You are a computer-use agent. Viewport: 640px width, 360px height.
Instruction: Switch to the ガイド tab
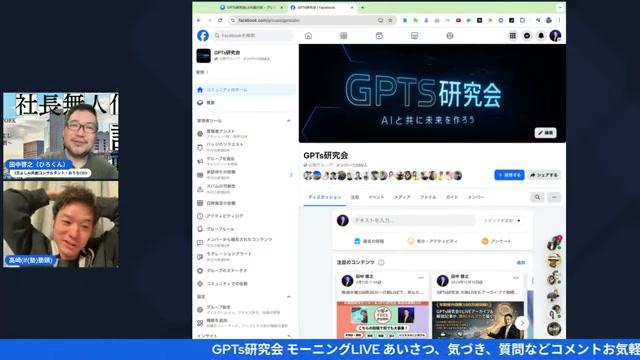pos(452,197)
